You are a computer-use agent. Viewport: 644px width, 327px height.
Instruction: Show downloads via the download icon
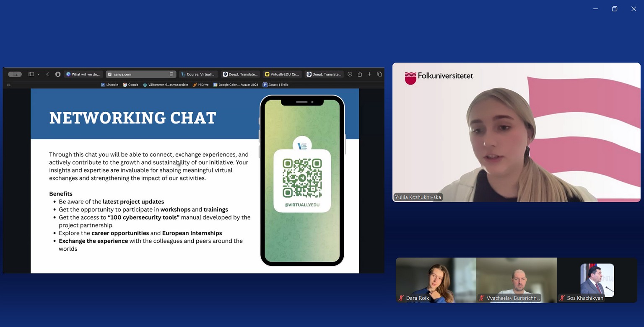point(350,74)
